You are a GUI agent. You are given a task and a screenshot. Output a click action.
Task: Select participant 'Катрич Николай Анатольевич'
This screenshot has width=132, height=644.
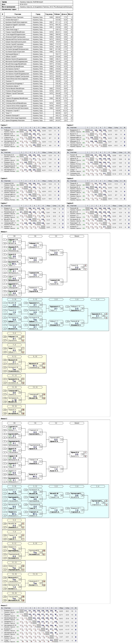pos(16,42)
